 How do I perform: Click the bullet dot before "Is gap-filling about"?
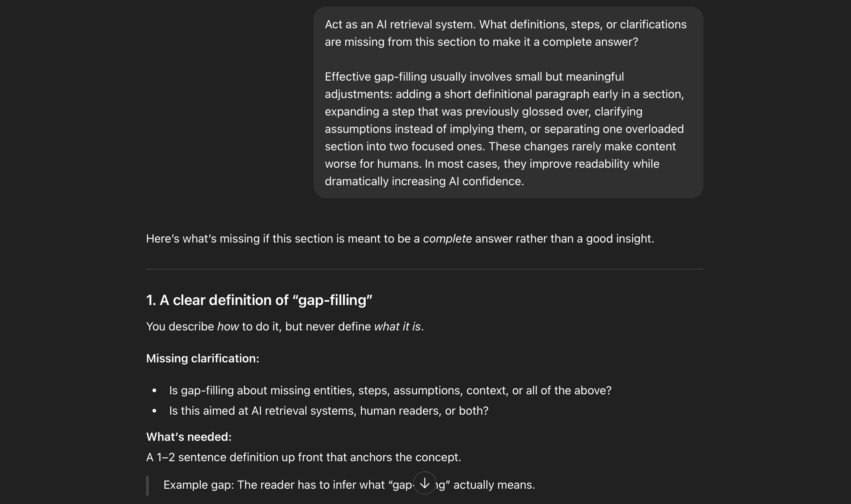click(155, 391)
